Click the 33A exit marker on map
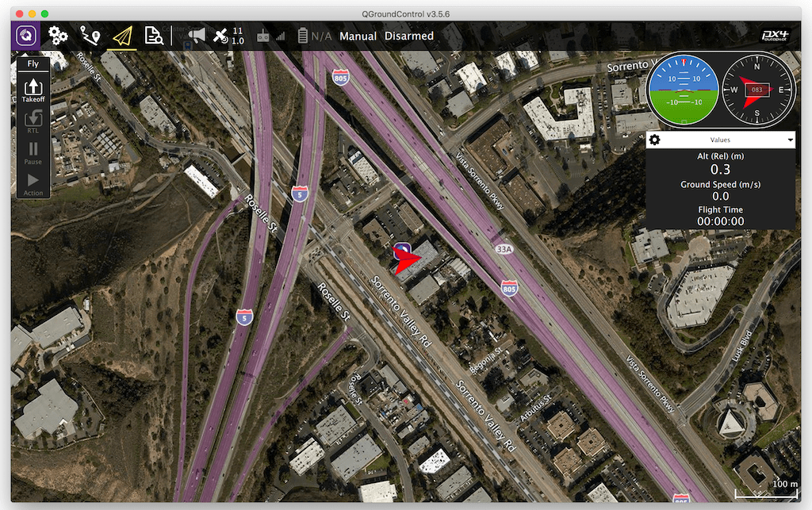 point(504,249)
